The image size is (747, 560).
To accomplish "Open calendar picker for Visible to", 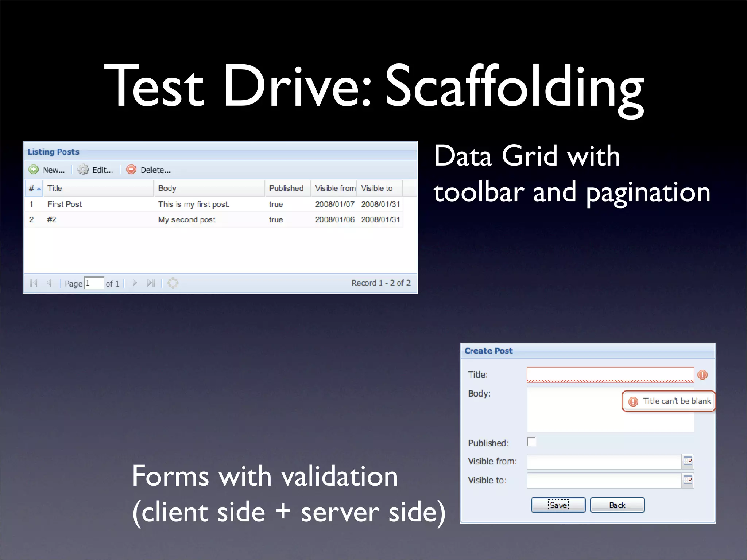I will [x=688, y=480].
